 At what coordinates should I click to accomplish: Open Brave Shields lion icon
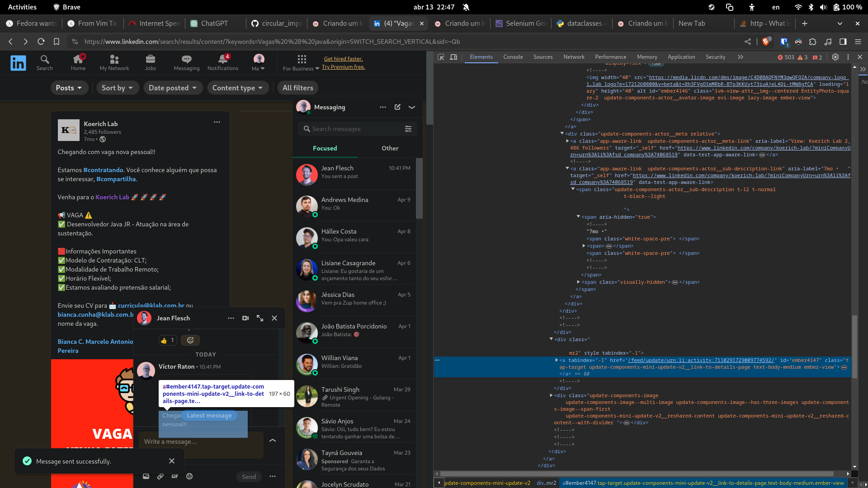point(766,42)
